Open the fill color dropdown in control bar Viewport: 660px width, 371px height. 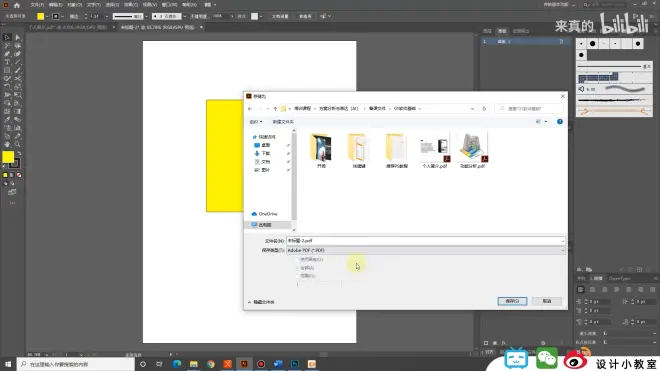47,16
